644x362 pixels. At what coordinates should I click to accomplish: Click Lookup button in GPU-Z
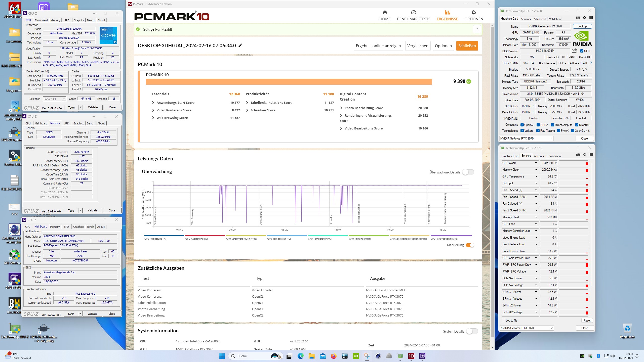(x=582, y=26)
